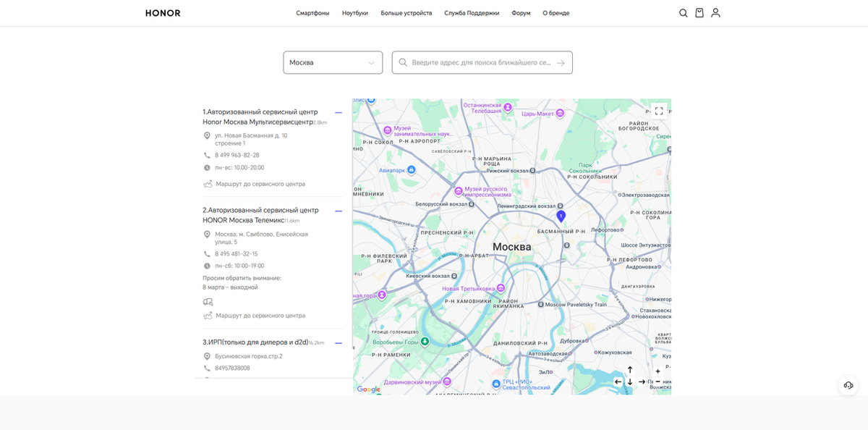Viewport: 868px width, 430px height.
Task: Click the notice 8 марта - выходной
Action: click(x=230, y=287)
